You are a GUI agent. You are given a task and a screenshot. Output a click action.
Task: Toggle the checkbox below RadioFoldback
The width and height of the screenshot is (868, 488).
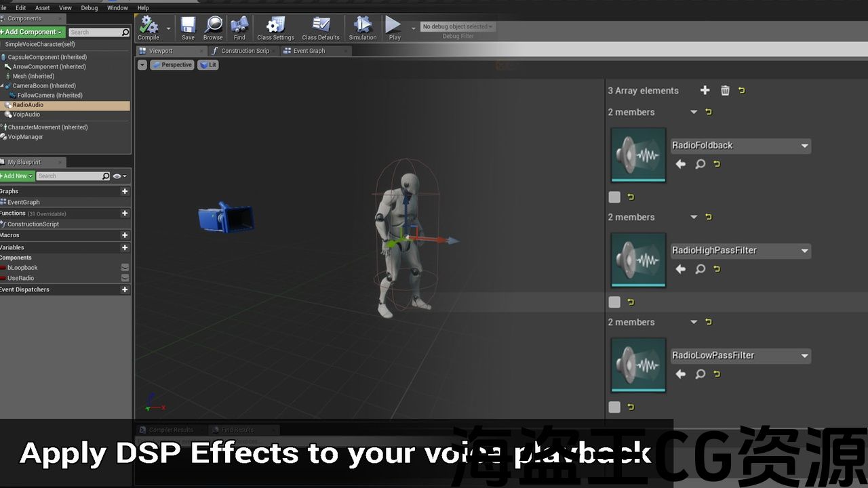pyautogui.click(x=614, y=197)
